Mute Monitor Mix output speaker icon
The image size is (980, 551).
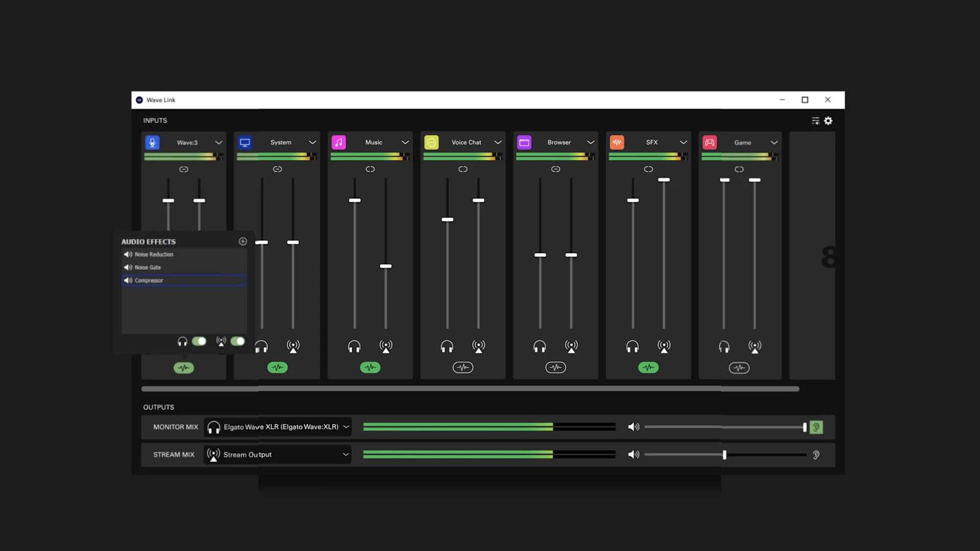pyautogui.click(x=633, y=427)
